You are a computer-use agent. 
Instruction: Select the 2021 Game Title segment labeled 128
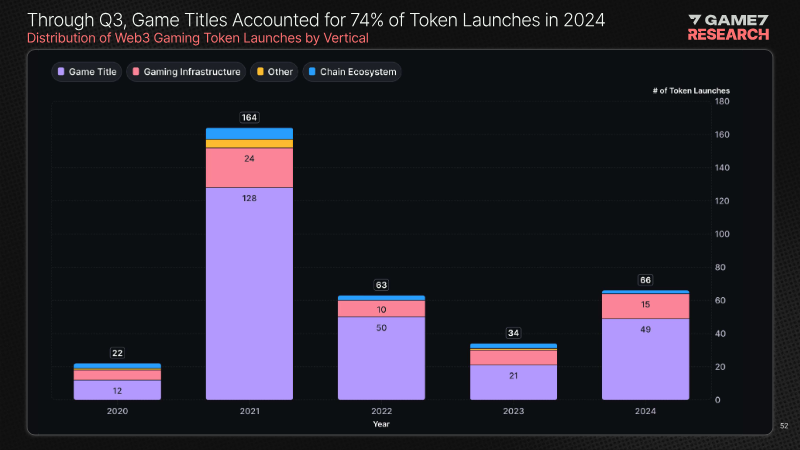click(x=249, y=290)
